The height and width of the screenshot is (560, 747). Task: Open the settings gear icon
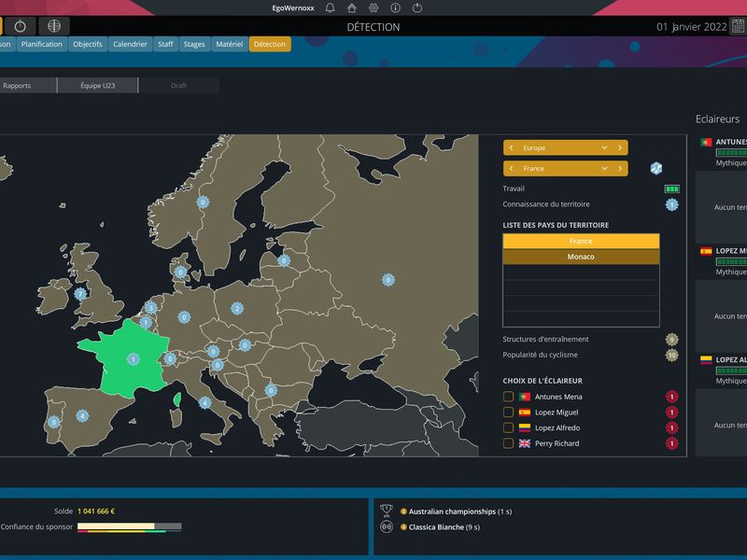point(373,7)
